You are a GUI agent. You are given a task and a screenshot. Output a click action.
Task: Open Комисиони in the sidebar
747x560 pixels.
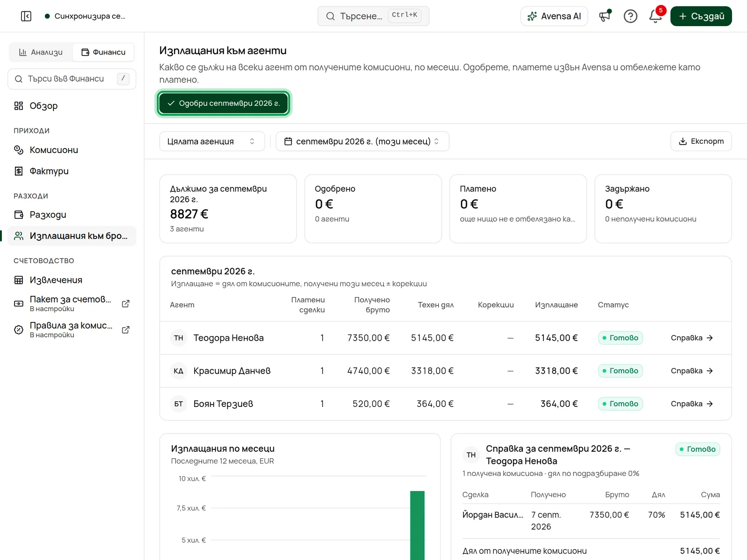[72, 150]
